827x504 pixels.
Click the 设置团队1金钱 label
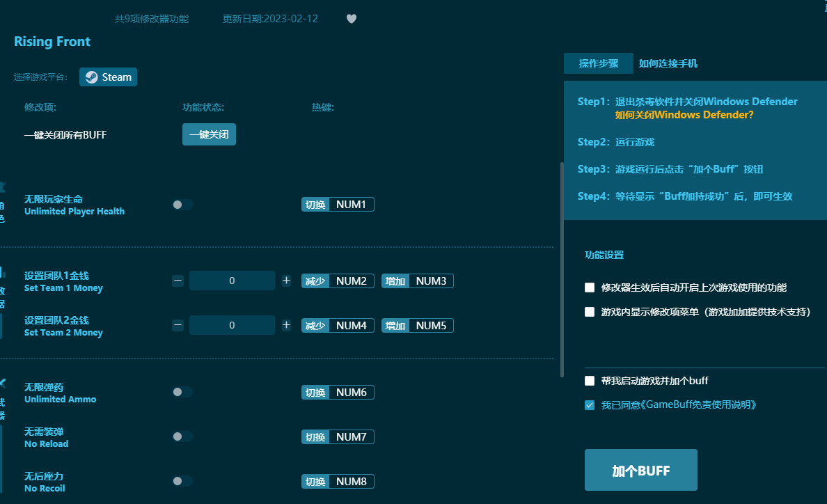point(56,276)
